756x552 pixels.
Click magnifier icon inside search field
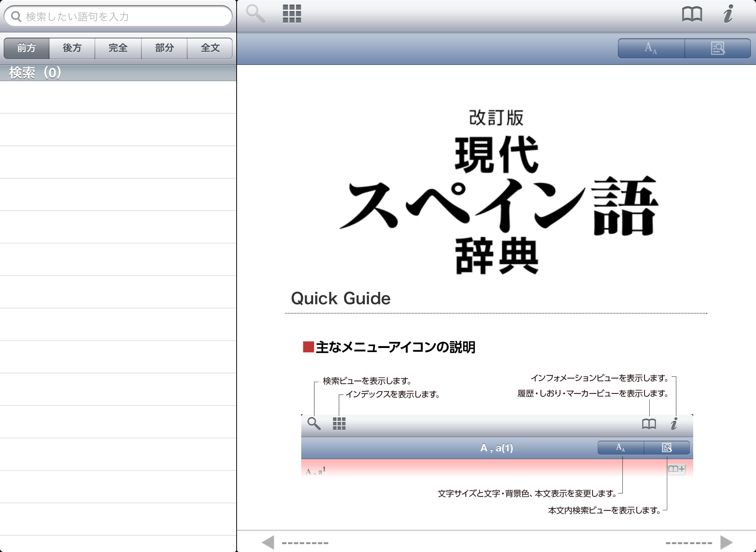pyautogui.click(x=16, y=17)
